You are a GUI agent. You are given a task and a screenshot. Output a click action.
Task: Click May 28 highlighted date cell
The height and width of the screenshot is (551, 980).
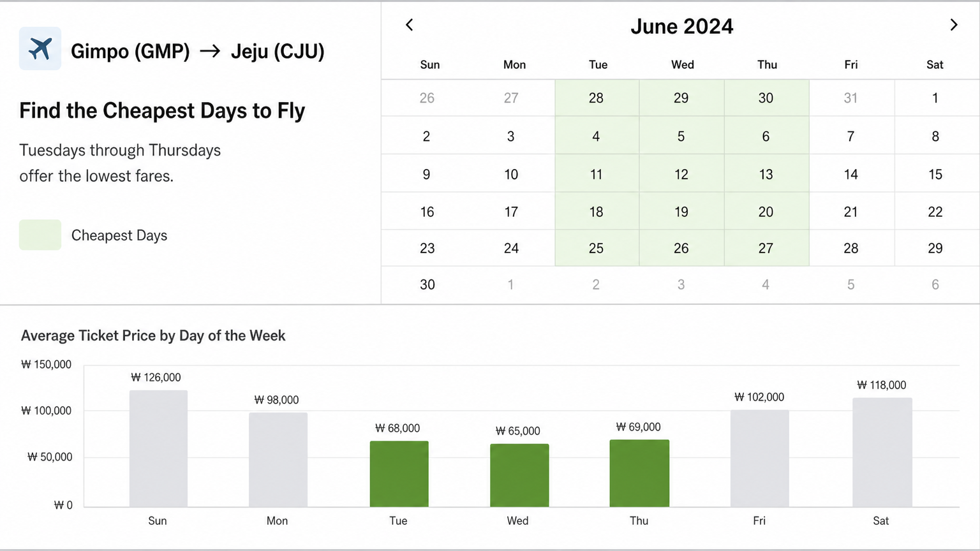(x=597, y=98)
